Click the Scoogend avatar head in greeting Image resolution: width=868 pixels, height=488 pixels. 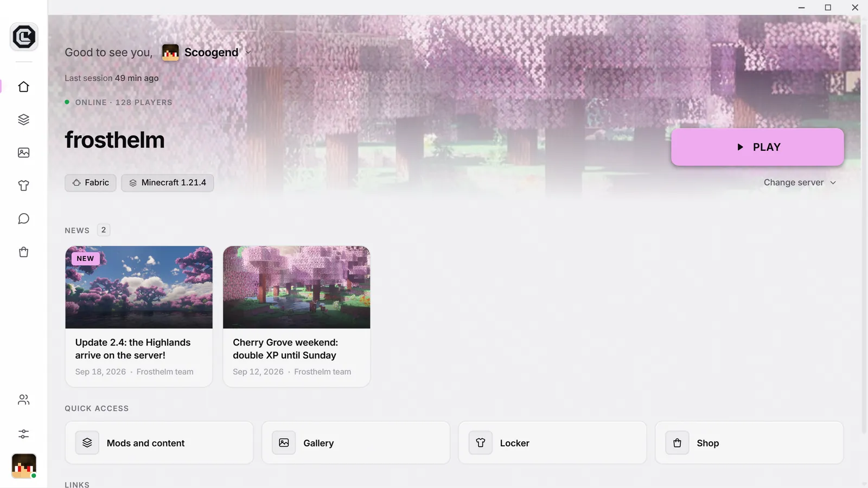170,53
